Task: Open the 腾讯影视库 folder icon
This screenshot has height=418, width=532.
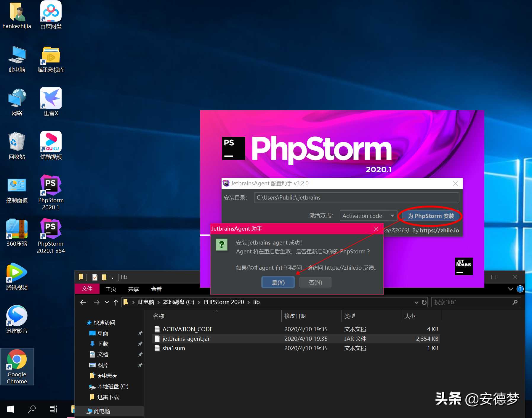Action: [x=51, y=59]
